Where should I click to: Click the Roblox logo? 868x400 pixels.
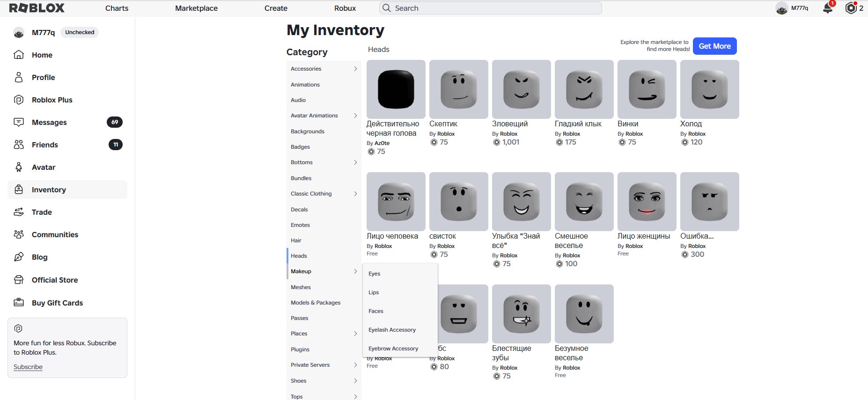coord(37,8)
